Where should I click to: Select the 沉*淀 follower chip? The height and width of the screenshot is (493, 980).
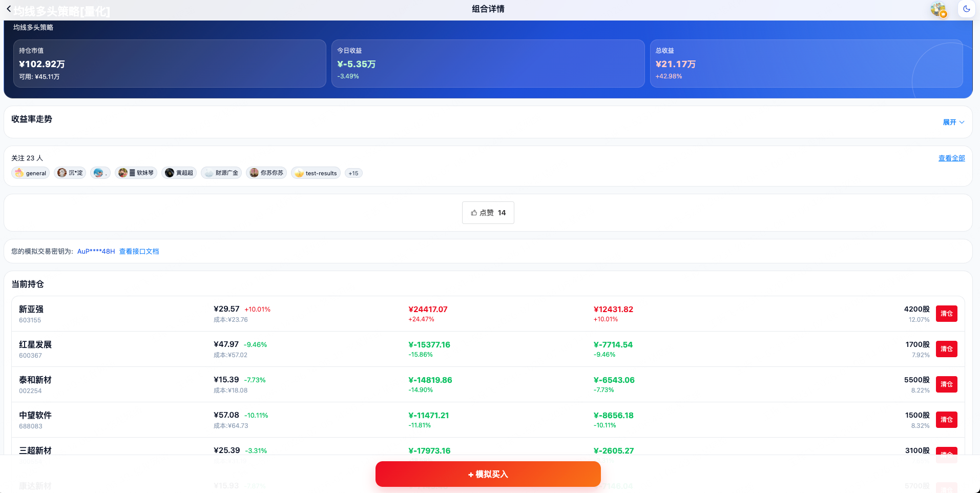(x=70, y=173)
